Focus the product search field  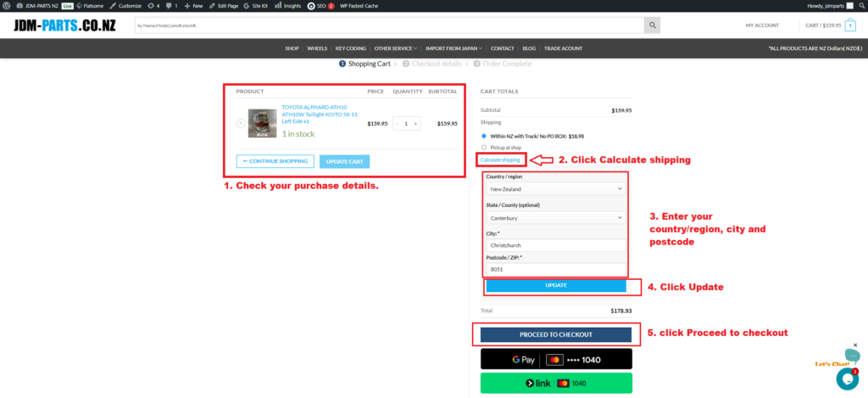point(389,25)
